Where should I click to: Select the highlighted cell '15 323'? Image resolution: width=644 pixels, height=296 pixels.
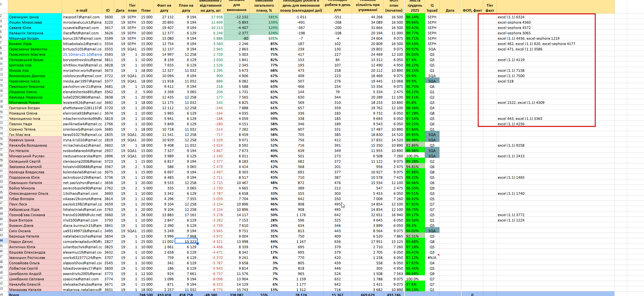pyautogui.click(x=186, y=242)
